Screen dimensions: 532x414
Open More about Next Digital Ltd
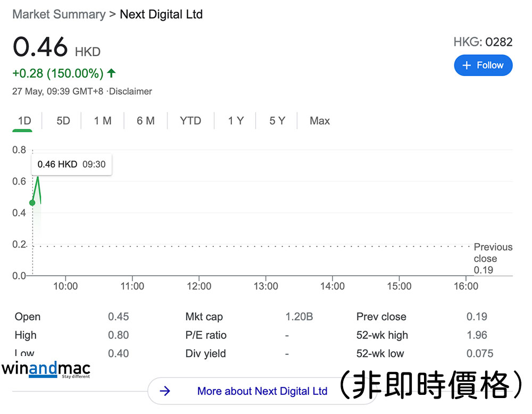click(x=262, y=391)
